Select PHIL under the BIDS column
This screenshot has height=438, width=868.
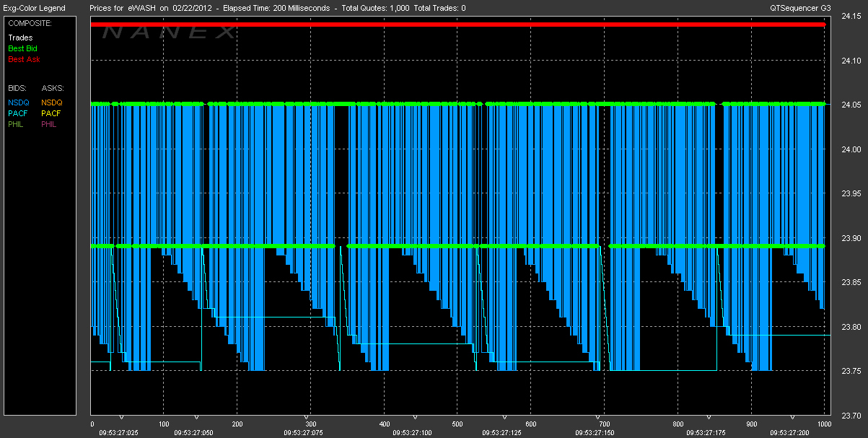click(x=17, y=124)
